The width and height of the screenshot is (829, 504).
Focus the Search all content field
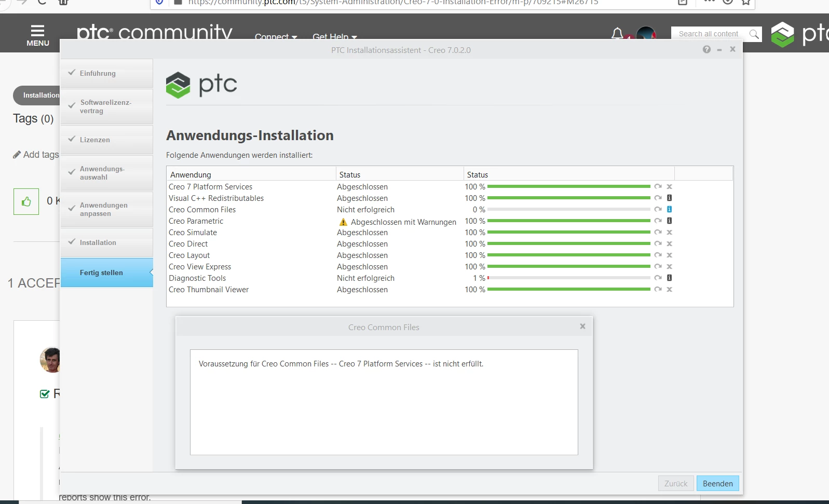pos(709,34)
